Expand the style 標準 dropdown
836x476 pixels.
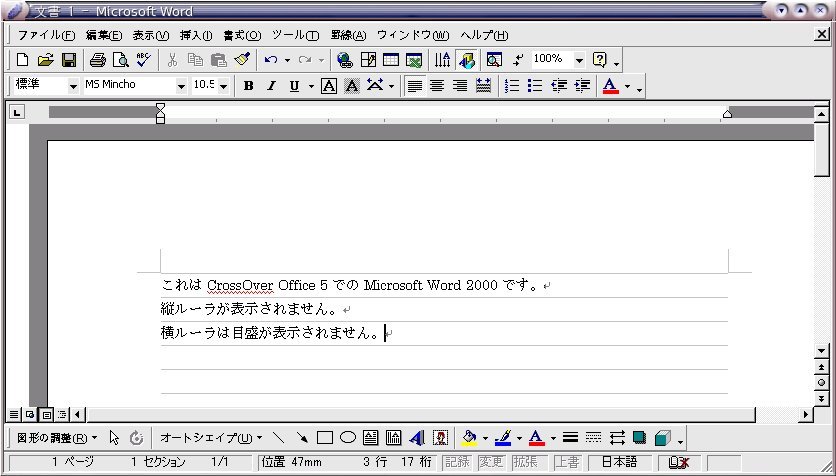(73, 86)
